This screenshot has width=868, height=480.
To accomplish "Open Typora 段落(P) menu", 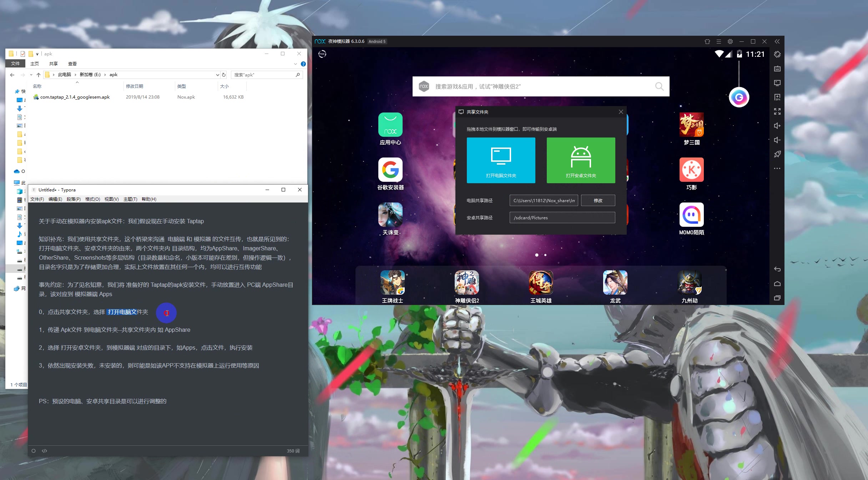I will pyautogui.click(x=74, y=199).
